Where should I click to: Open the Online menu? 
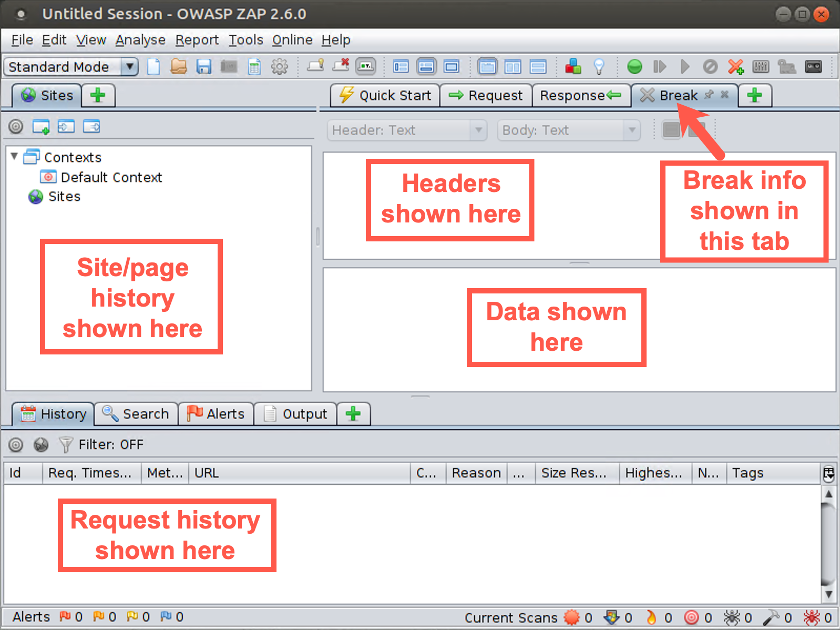pos(292,40)
